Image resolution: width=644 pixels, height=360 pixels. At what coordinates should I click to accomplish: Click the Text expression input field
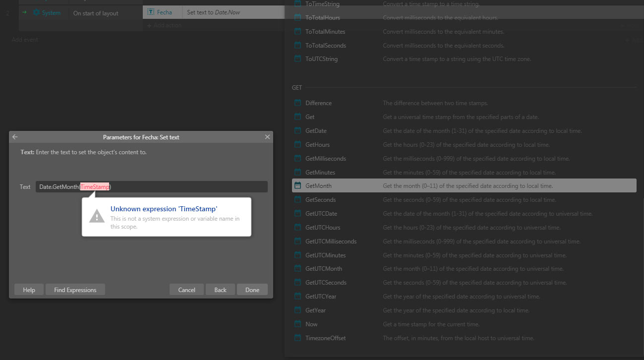pyautogui.click(x=188, y=187)
